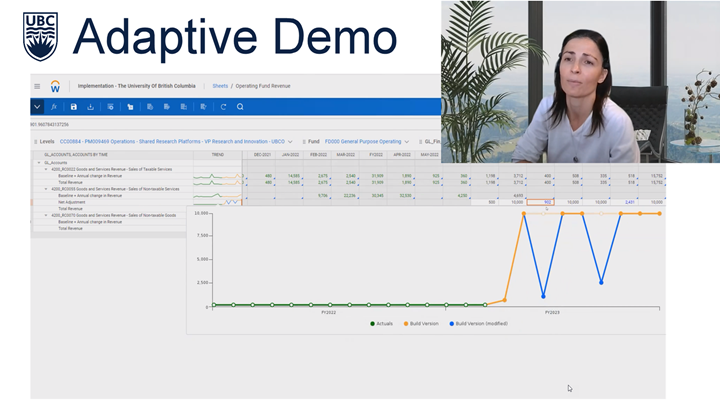Toggle Build Version (modified) series in legend

478,324
